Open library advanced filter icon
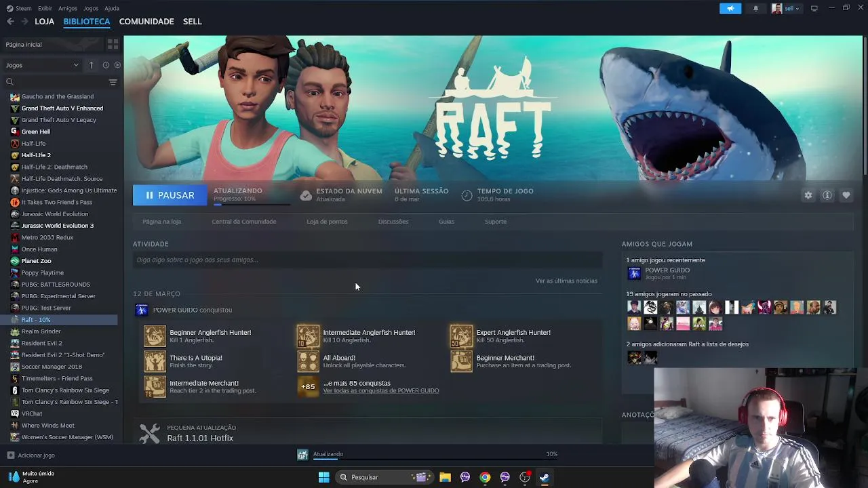The height and width of the screenshot is (488, 868). (113, 82)
